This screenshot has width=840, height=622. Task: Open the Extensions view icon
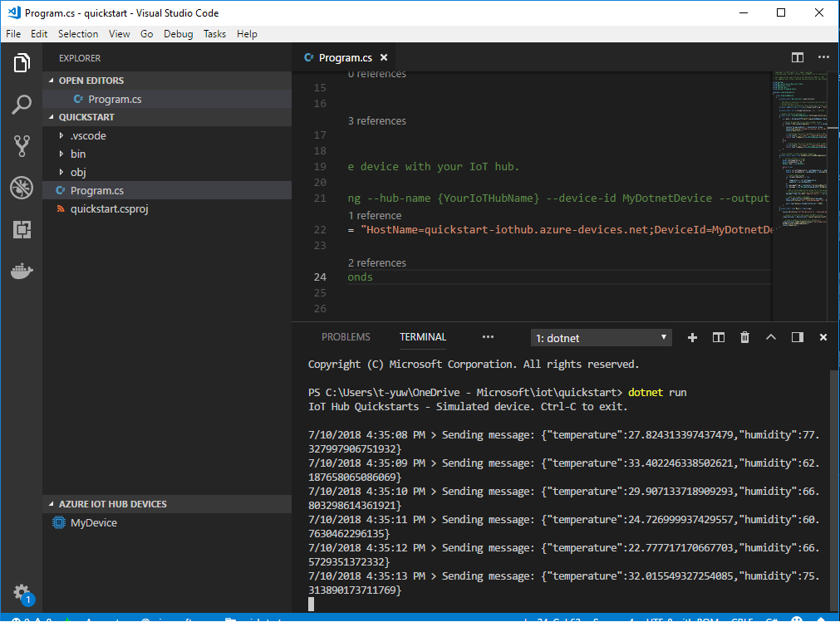(x=22, y=229)
